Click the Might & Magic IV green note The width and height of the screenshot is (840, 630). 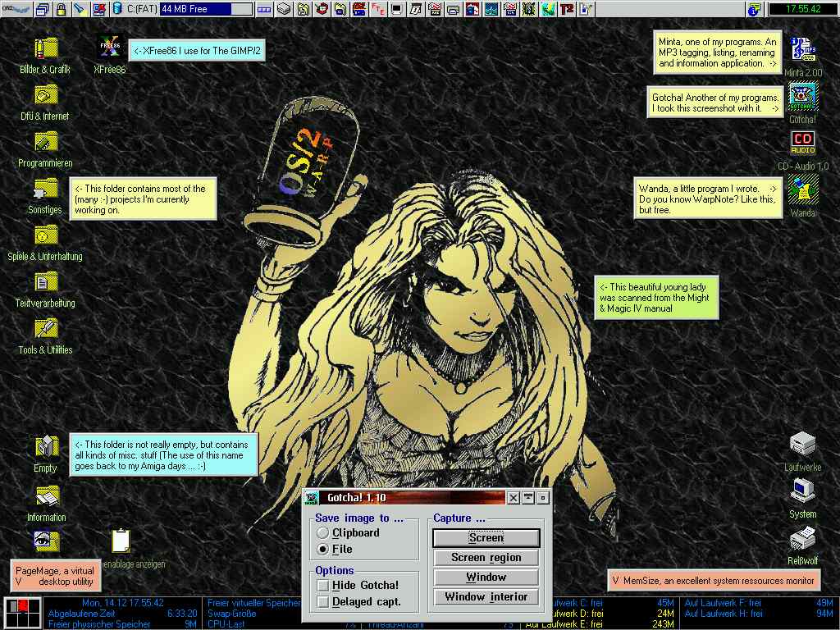coord(656,298)
